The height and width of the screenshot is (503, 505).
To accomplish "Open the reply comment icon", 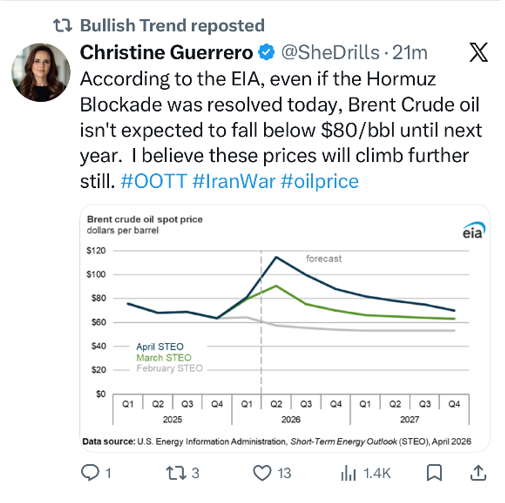I will click(x=90, y=473).
